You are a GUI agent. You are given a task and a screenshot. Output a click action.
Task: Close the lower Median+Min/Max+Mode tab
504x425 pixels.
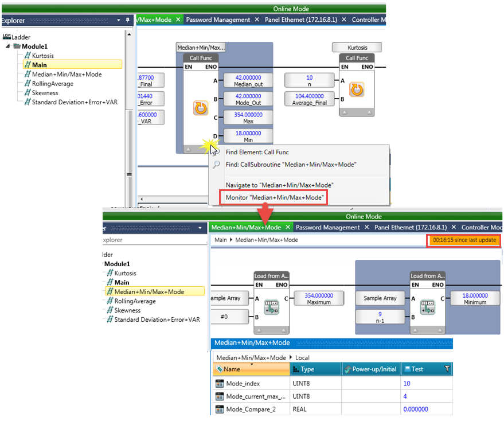[x=287, y=228]
